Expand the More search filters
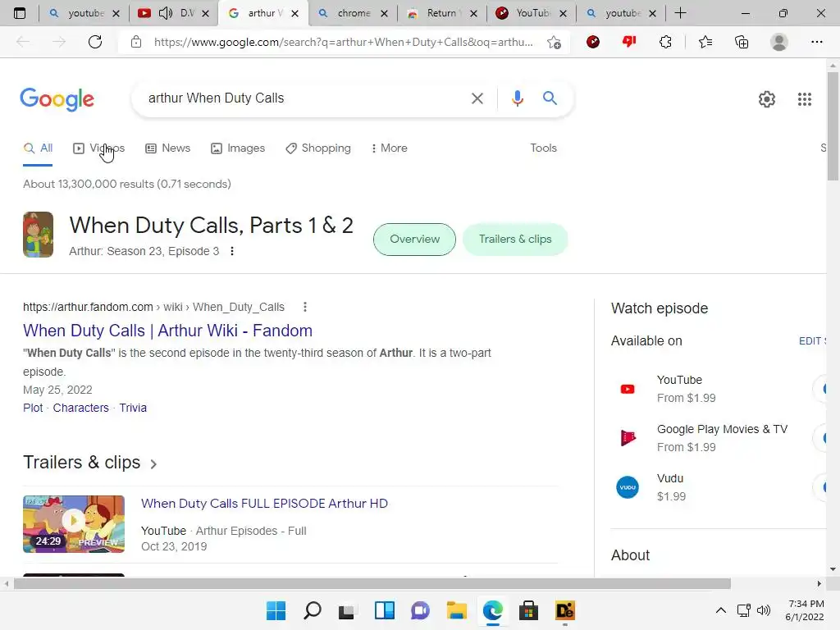The height and width of the screenshot is (630, 840). (390, 148)
